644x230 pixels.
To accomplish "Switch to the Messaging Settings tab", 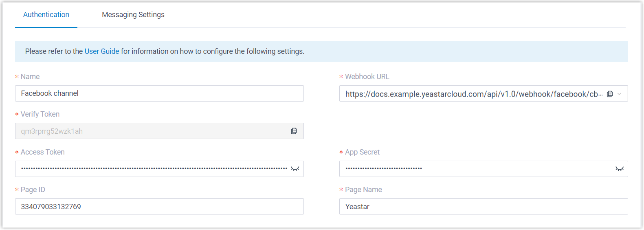I will (x=133, y=15).
